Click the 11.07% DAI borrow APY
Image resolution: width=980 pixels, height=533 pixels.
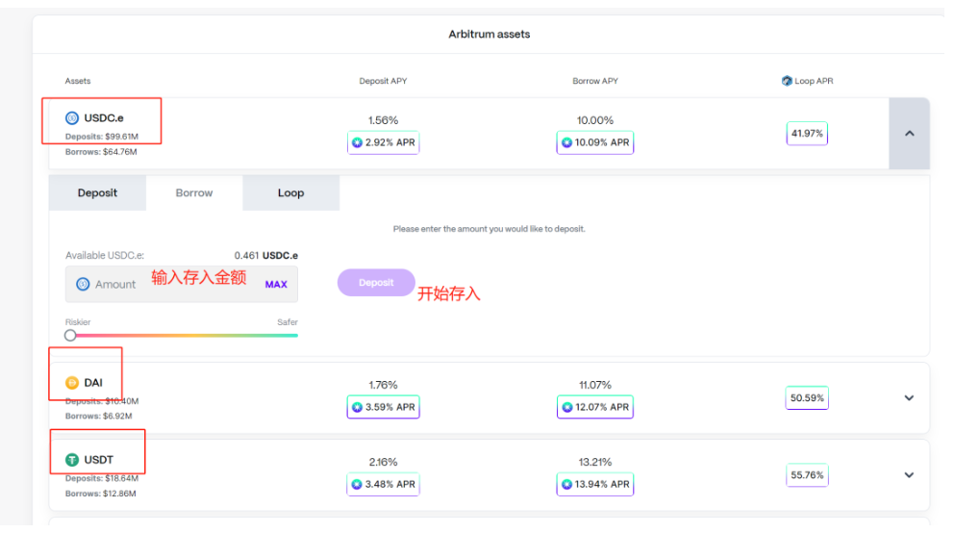coord(595,385)
